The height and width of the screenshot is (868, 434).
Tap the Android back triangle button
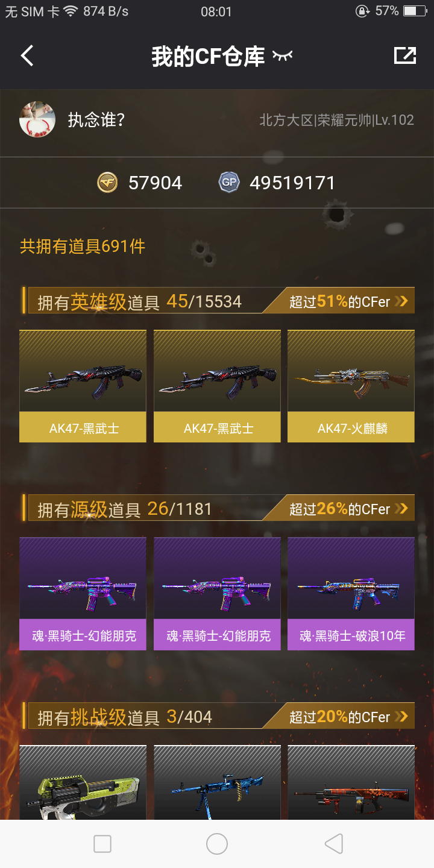click(x=333, y=844)
